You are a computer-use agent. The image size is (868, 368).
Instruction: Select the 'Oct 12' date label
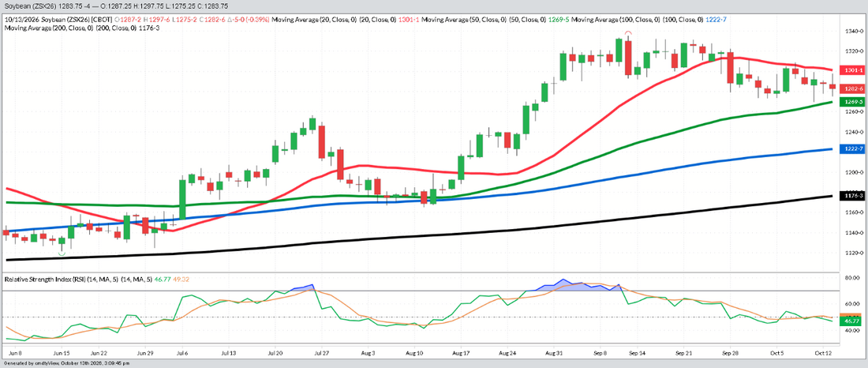[823, 352]
